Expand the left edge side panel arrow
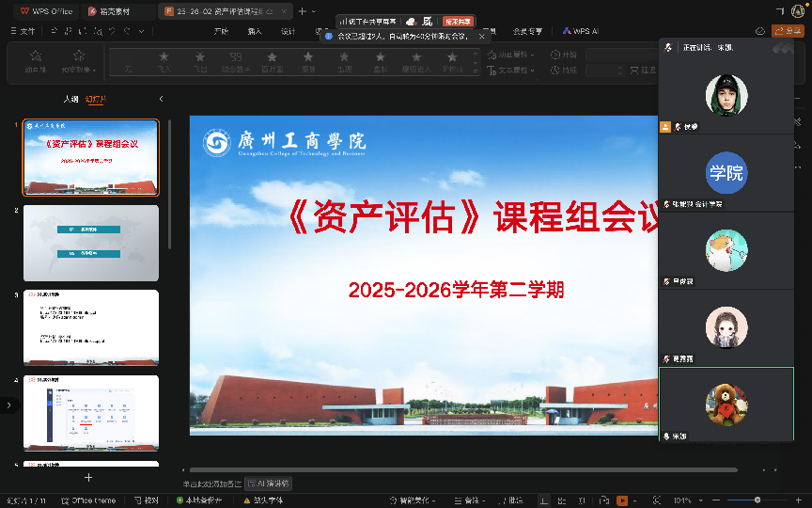 (x=8, y=405)
